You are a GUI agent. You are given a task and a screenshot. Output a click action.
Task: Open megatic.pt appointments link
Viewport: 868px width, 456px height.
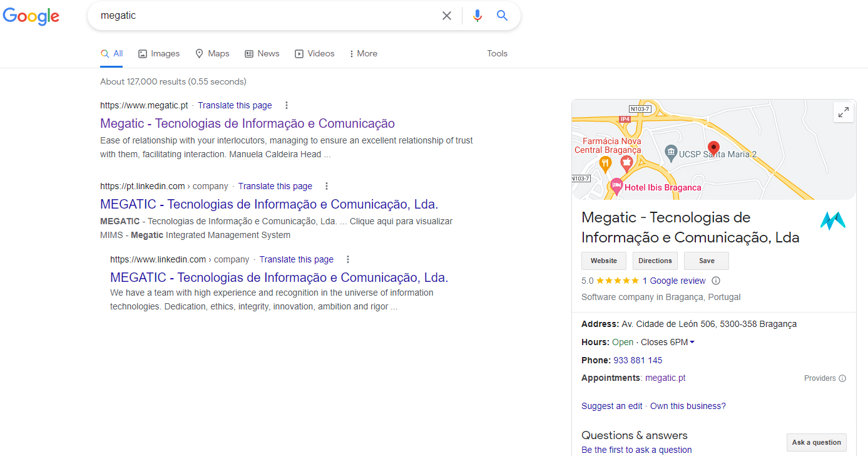[x=665, y=378]
